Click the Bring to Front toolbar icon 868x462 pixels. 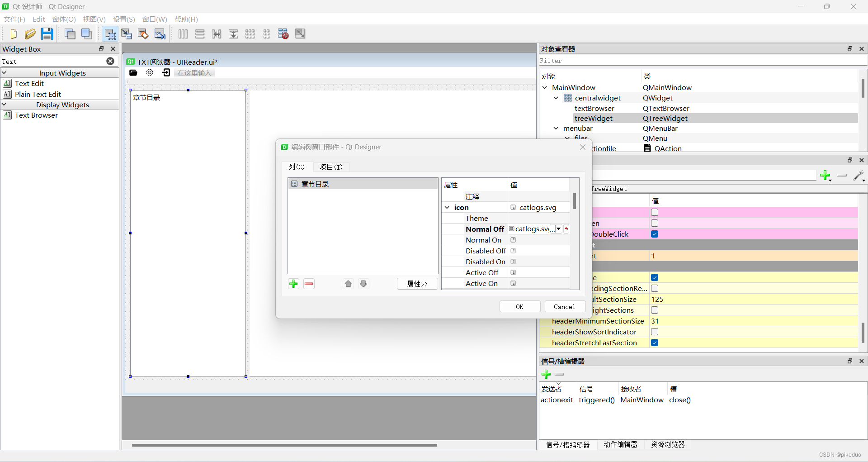86,34
